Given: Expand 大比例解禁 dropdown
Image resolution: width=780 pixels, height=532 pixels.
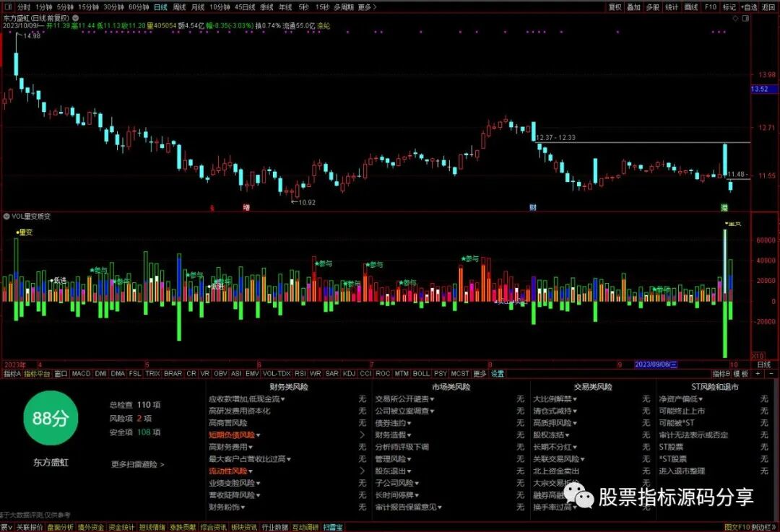Looking at the screenshot, I should click(555, 398).
